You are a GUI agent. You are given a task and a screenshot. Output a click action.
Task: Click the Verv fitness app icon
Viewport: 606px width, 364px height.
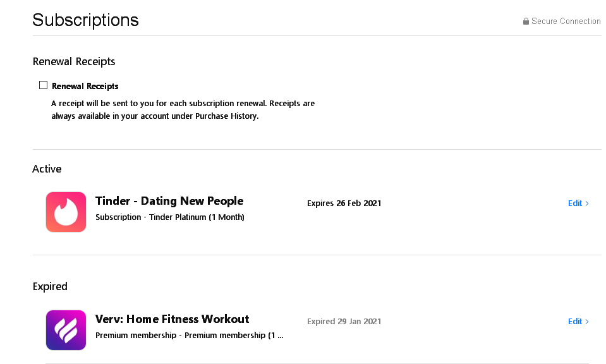coord(66,330)
